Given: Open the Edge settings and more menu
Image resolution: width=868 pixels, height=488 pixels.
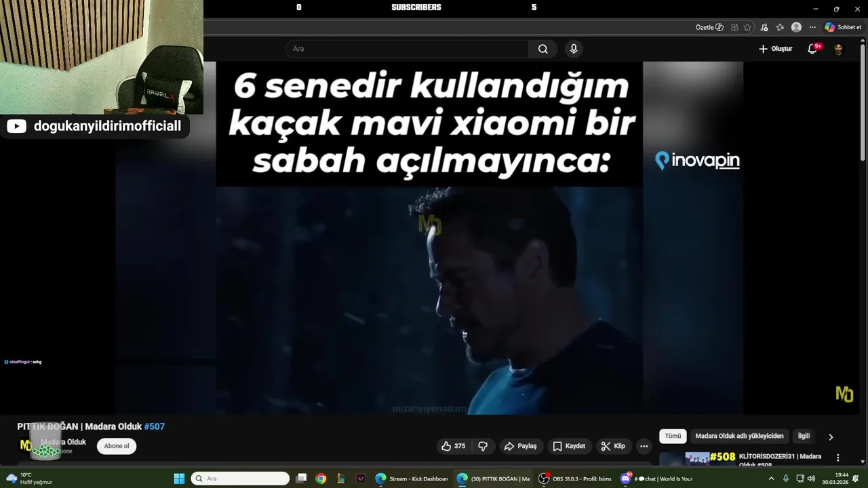Looking at the screenshot, I should click(x=812, y=27).
